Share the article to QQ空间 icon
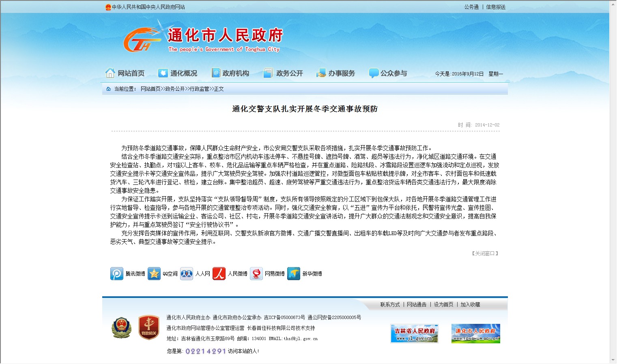The height and width of the screenshot is (364, 617). tap(154, 274)
